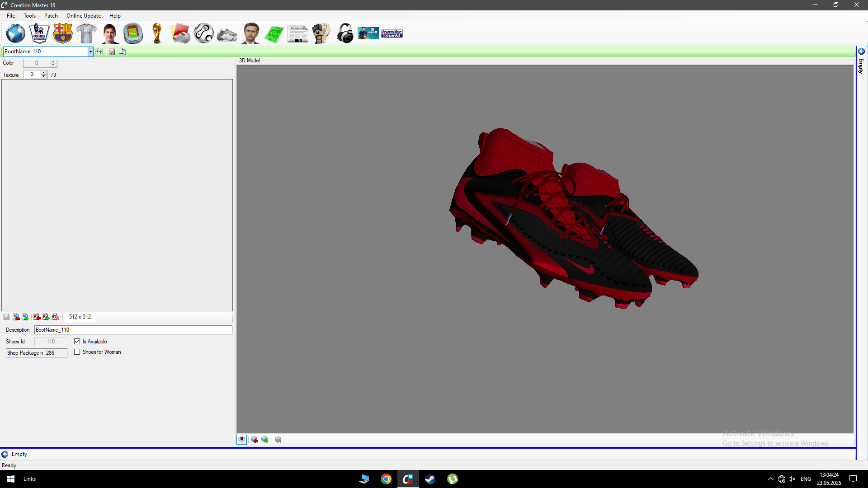Open the Country editor globe icon
The height and width of the screenshot is (488, 868).
click(16, 33)
